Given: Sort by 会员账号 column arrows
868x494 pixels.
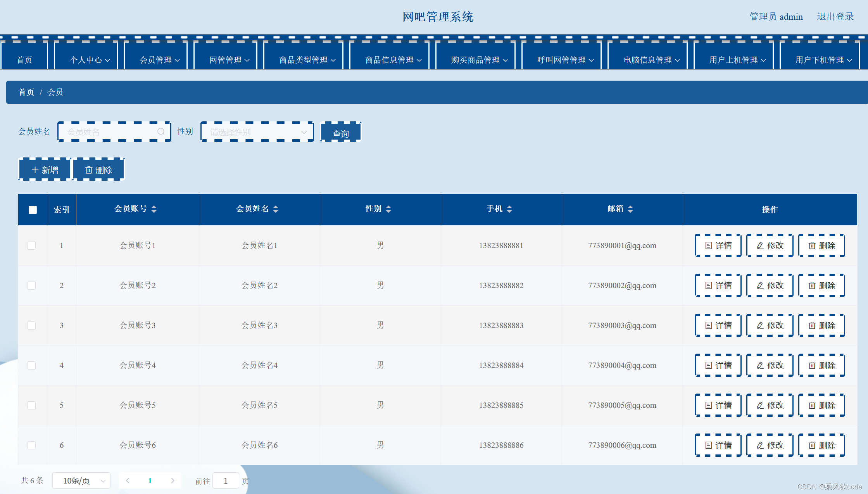Looking at the screenshot, I should (154, 209).
